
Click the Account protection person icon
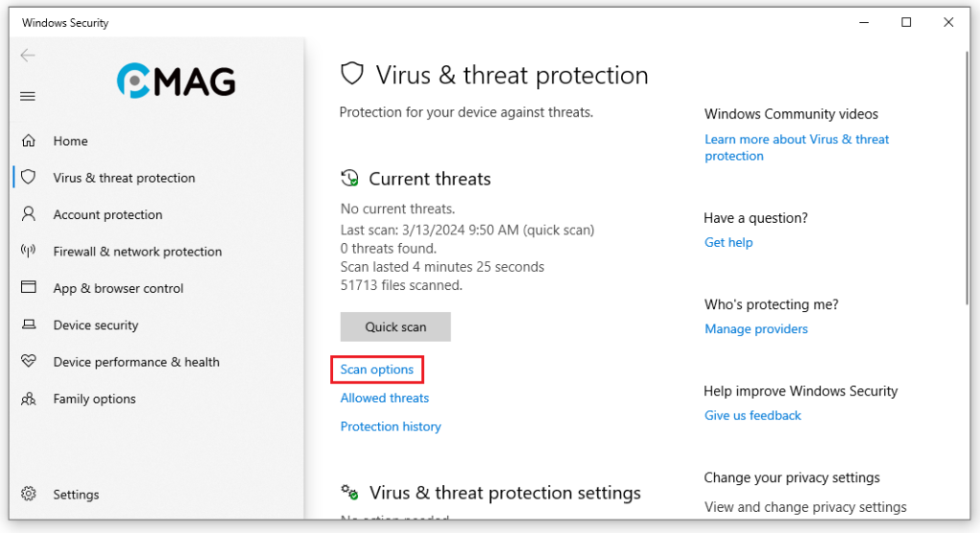tap(29, 214)
